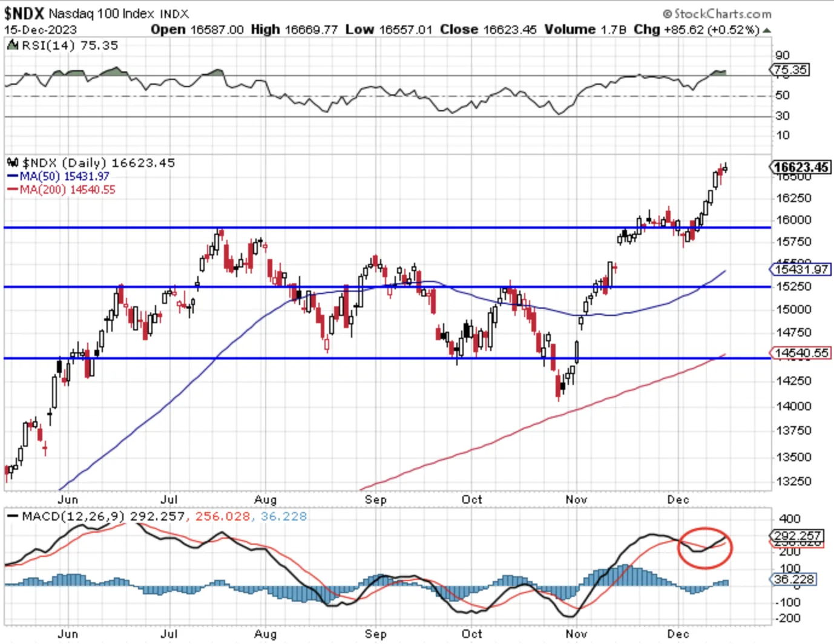The image size is (834, 644).
Task: Click the $NDX candlestick legend icon
Action: (x=13, y=162)
